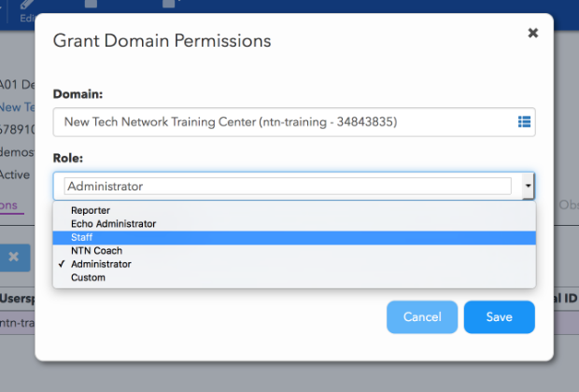Select the Reporter role option

(294, 210)
